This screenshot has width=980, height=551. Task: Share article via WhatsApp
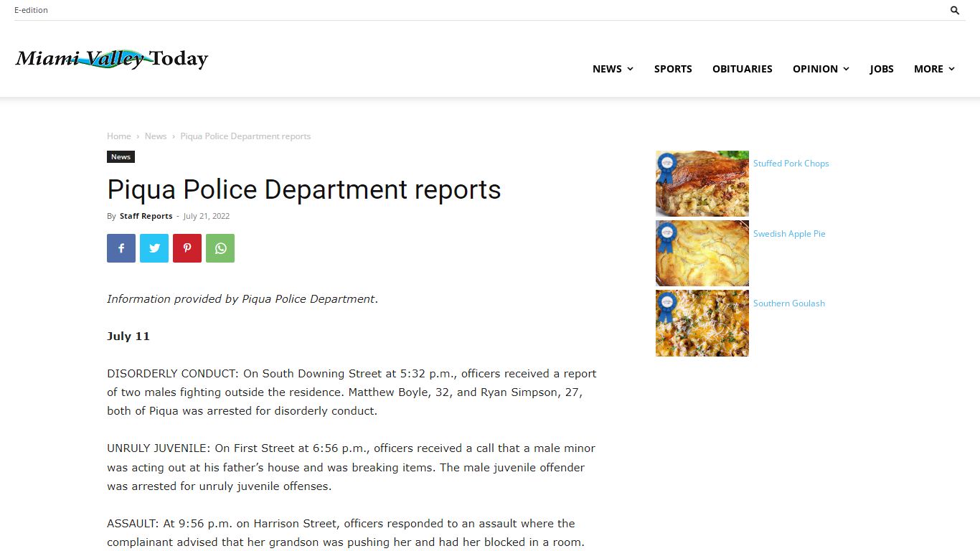pyautogui.click(x=220, y=248)
